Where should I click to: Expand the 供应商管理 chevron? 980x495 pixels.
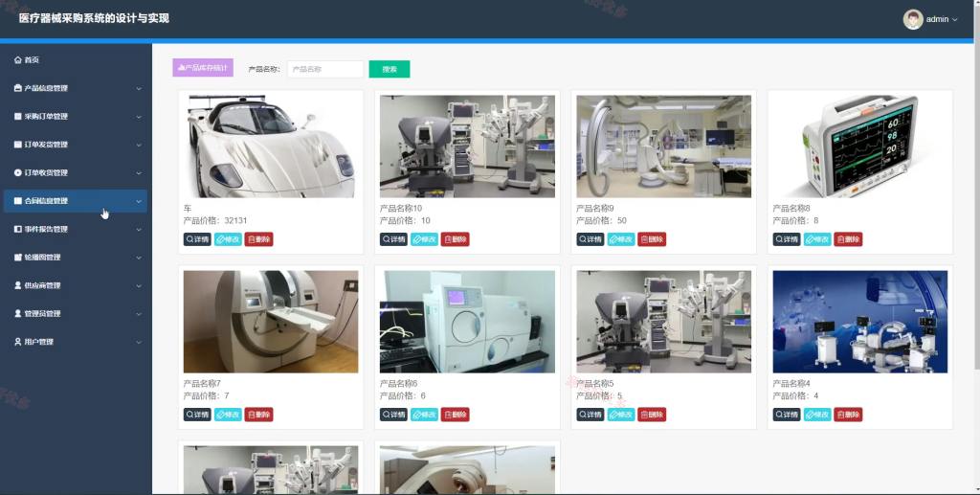point(139,285)
